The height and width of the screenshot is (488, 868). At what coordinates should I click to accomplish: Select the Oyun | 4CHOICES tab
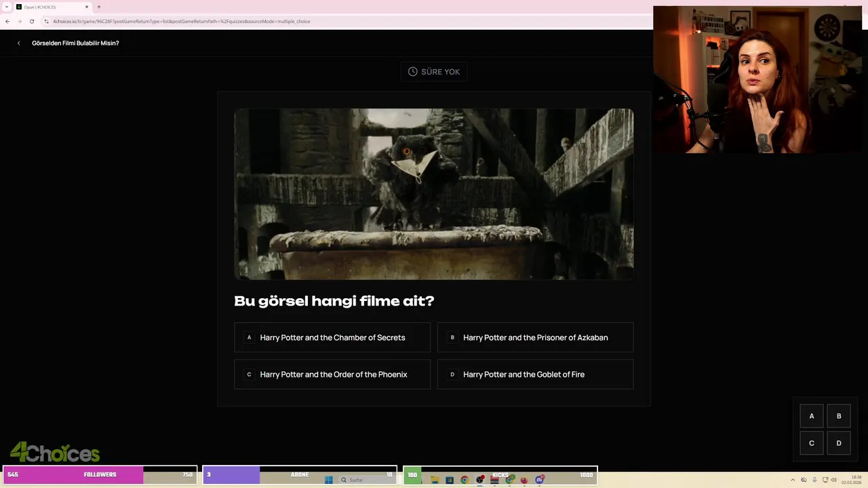point(53,7)
